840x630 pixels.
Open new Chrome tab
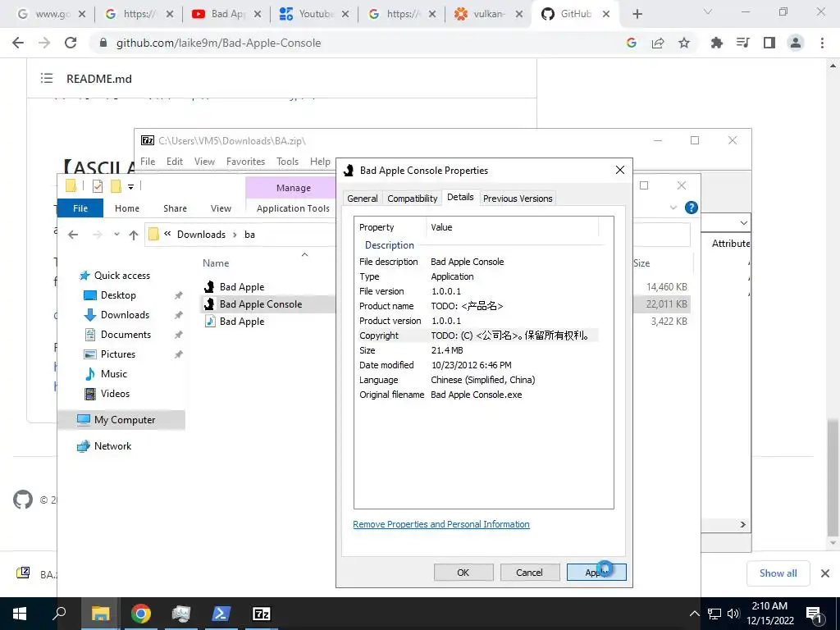[637, 14]
